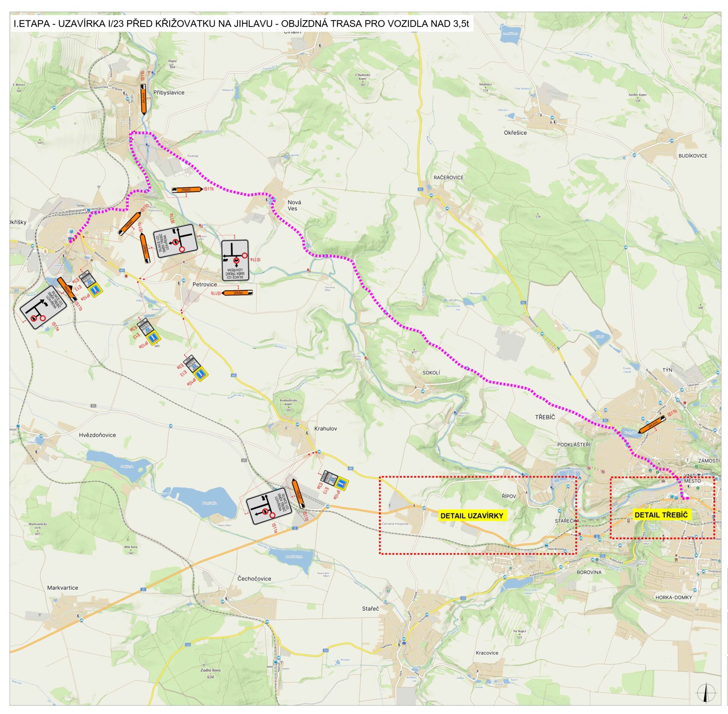Screen dimensions: 728x714
Task: Click the north arrow compass symbol
Action: [705, 692]
